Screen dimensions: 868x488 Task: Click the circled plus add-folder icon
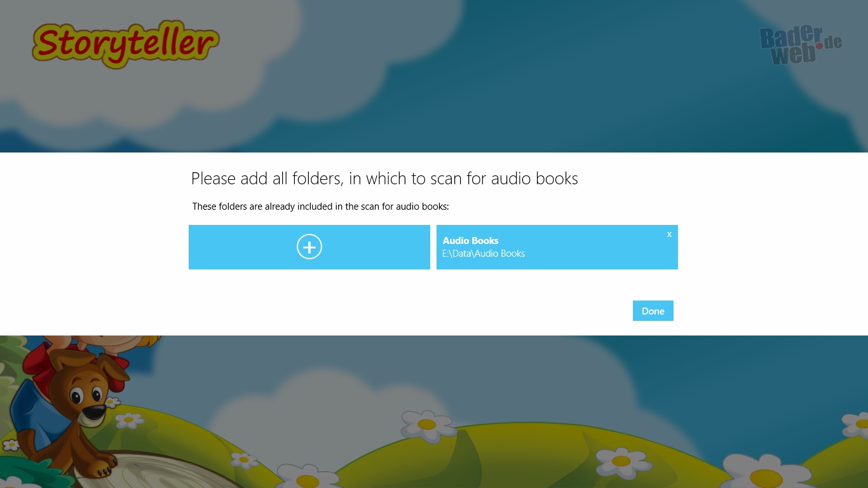click(309, 247)
